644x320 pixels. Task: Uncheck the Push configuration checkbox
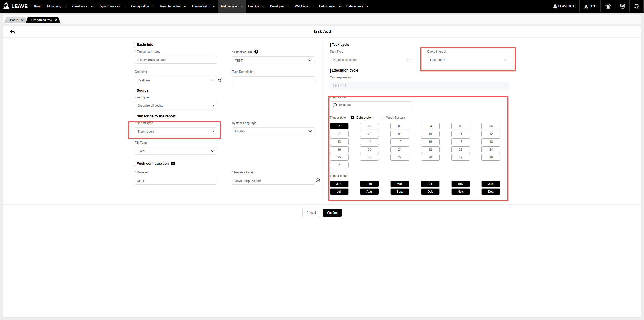[x=173, y=163]
